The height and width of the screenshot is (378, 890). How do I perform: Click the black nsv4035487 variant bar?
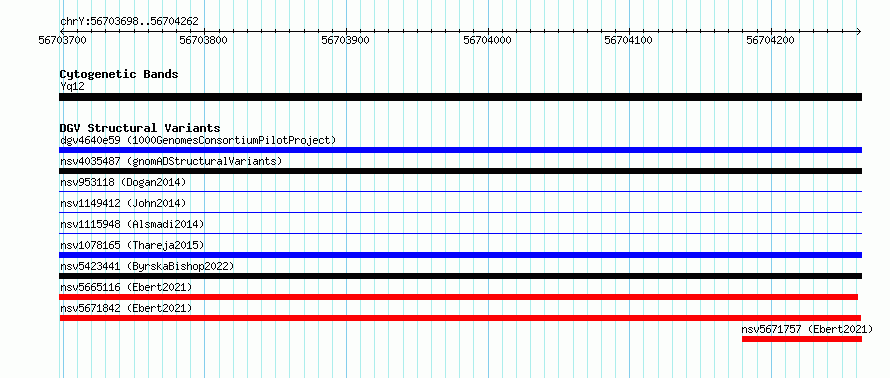[x=460, y=171]
